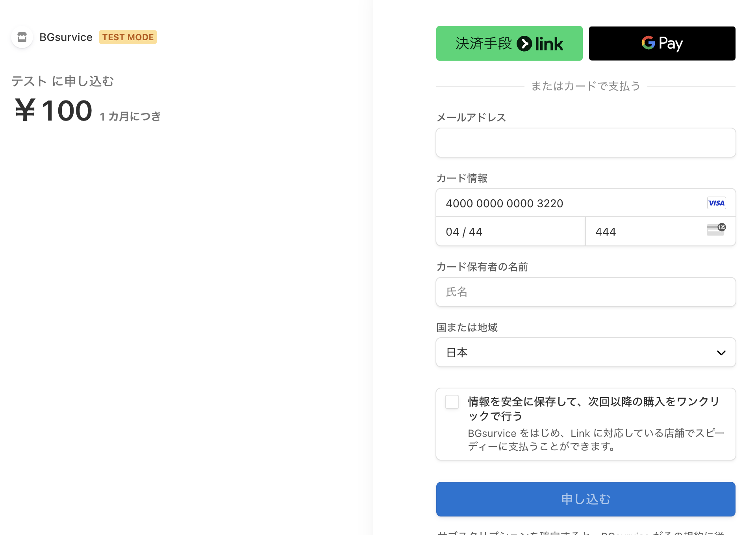Enable saving info for one-click purchases
The height and width of the screenshot is (535, 756).
tap(452, 402)
